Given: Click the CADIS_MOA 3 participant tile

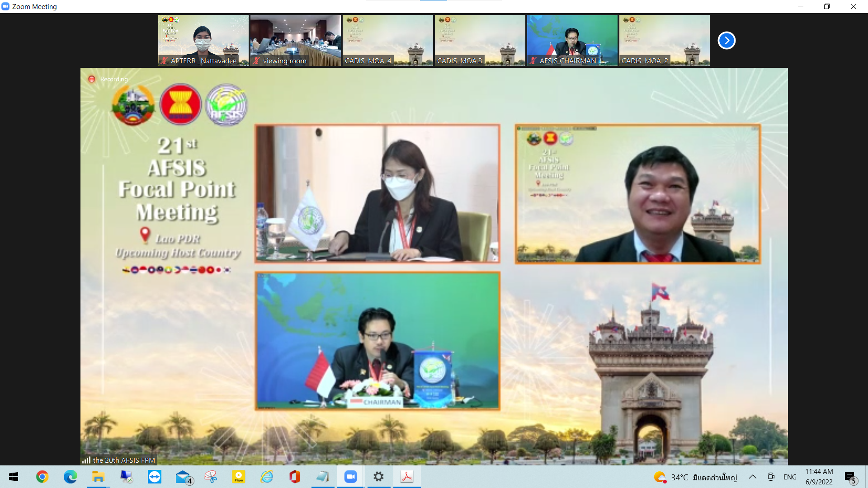Looking at the screenshot, I should click(480, 41).
